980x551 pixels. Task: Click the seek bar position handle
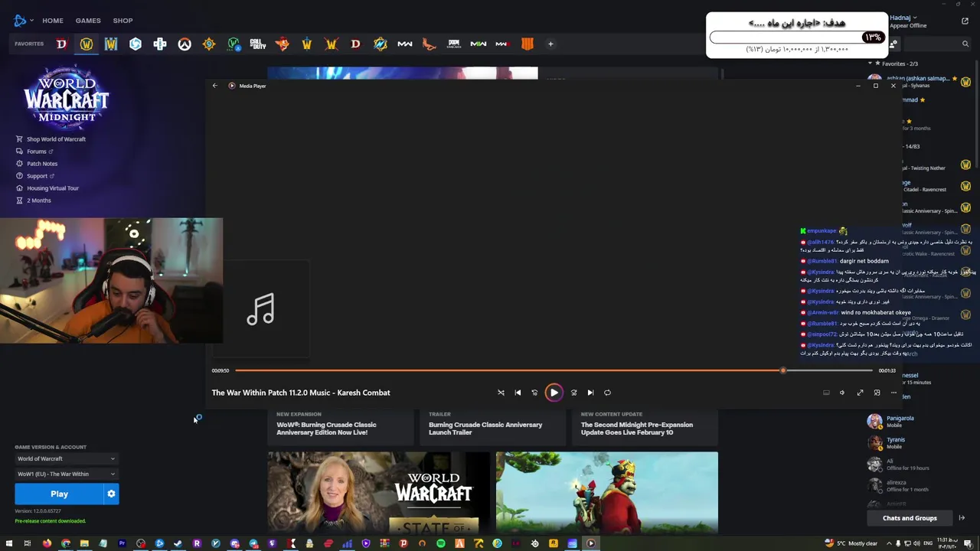782,370
